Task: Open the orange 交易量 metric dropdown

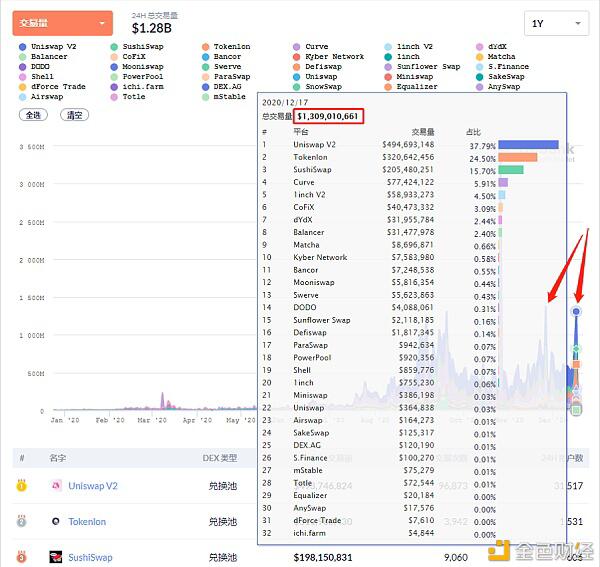Action: click(x=62, y=23)
